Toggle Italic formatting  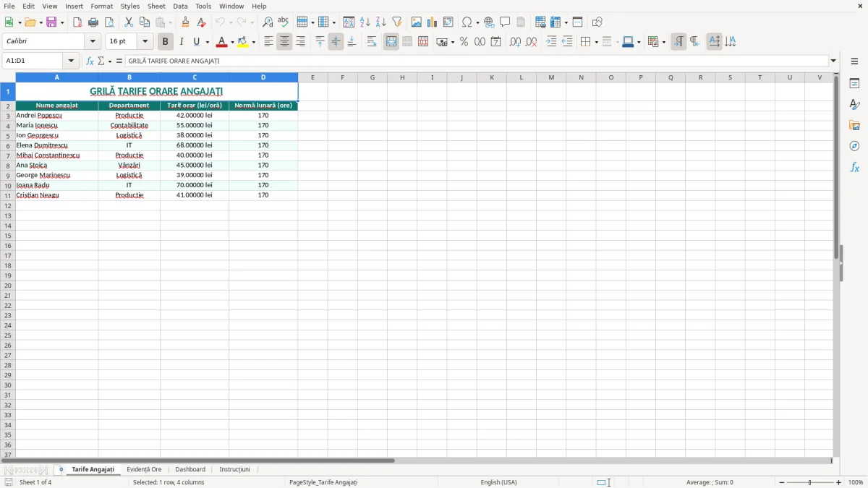click(182, 42)
